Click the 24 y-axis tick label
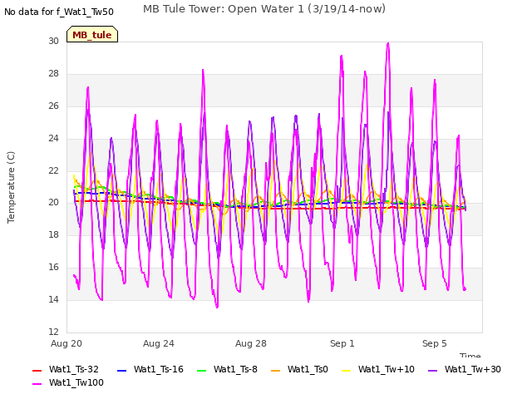Image resolution: width=532 pixels, height=399 pixels. click(x=53, y=138)
